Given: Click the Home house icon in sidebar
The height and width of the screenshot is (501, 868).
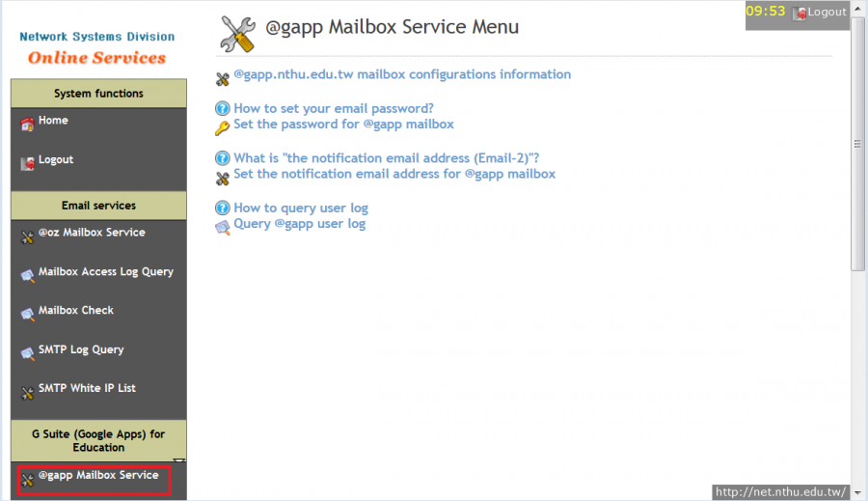Looking at the screenshot, I should pos(27,124).
